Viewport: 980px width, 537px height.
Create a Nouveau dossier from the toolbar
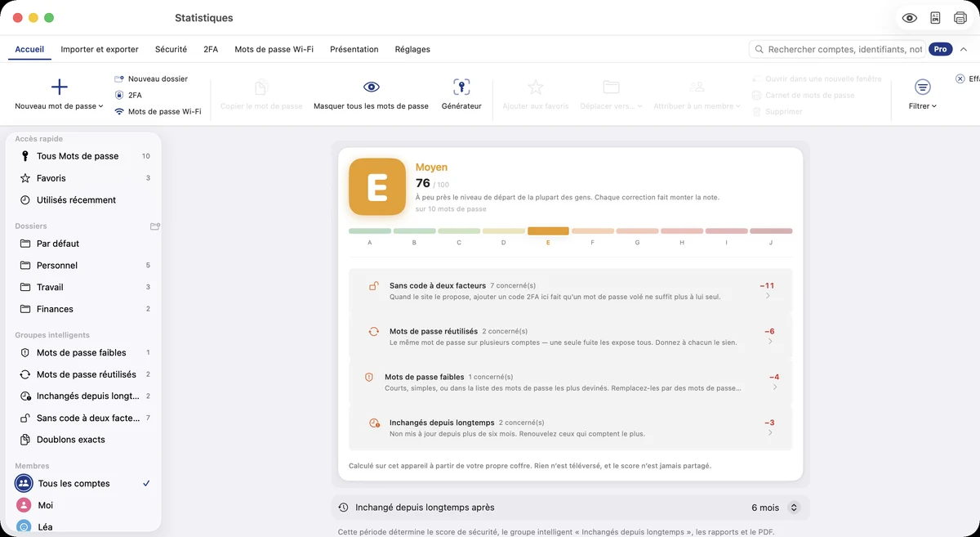point(151,78)
